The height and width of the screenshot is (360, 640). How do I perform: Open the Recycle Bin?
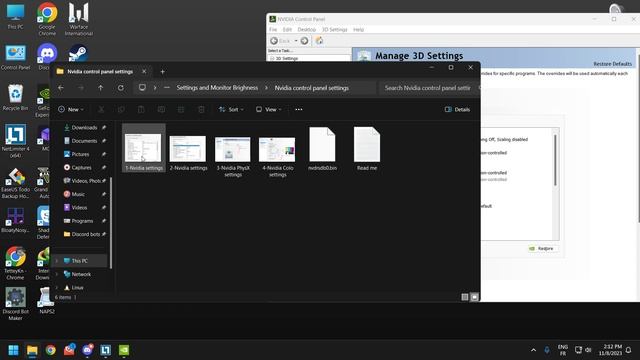click(16, 97)
